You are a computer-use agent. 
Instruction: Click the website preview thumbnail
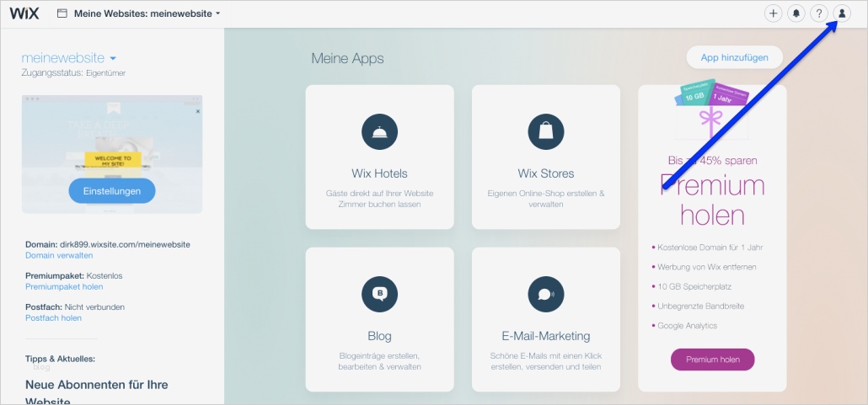[112, 154]
